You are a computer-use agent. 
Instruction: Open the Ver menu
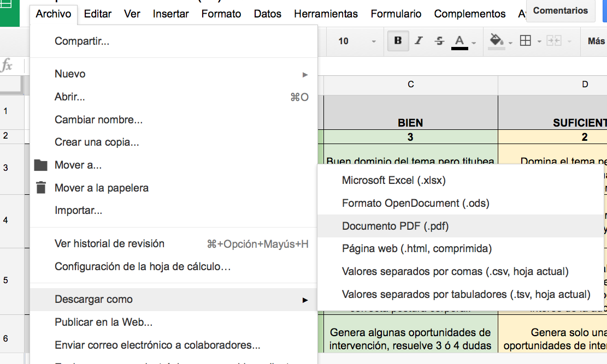pos(132,14)
